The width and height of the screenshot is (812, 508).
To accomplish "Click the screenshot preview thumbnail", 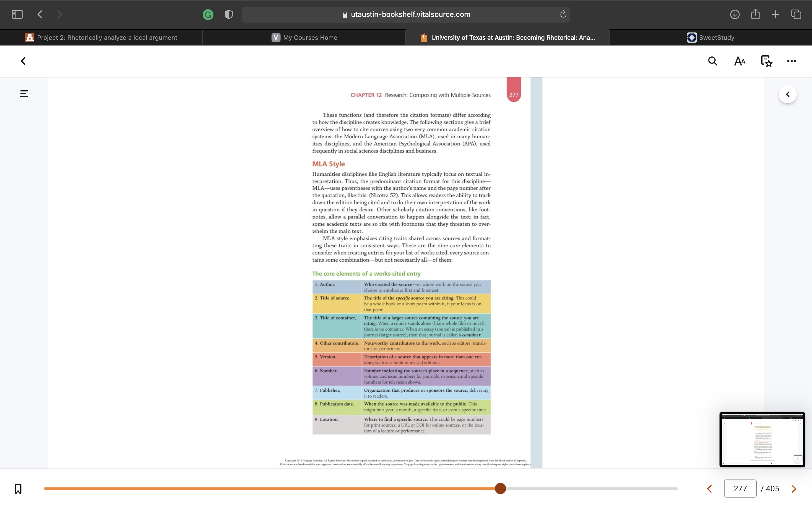I will pos(762,439).
